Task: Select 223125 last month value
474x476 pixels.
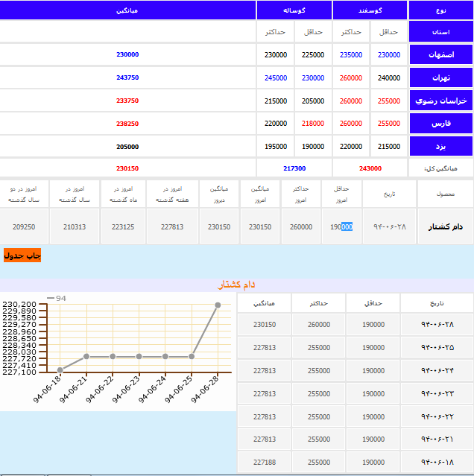Action: [x=123, y=226]
